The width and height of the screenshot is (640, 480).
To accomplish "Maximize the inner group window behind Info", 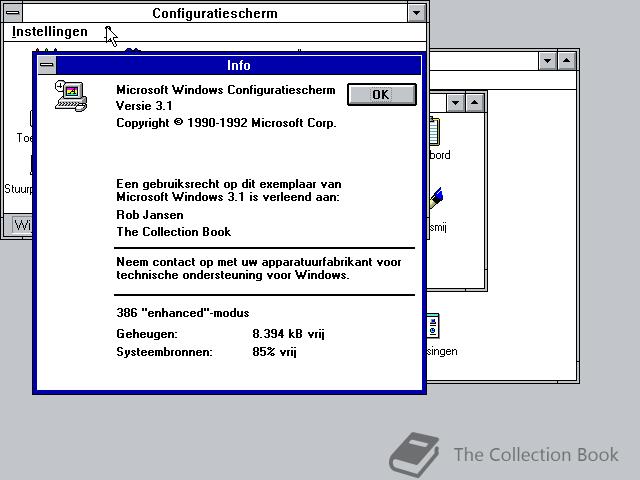I will 474,102.
